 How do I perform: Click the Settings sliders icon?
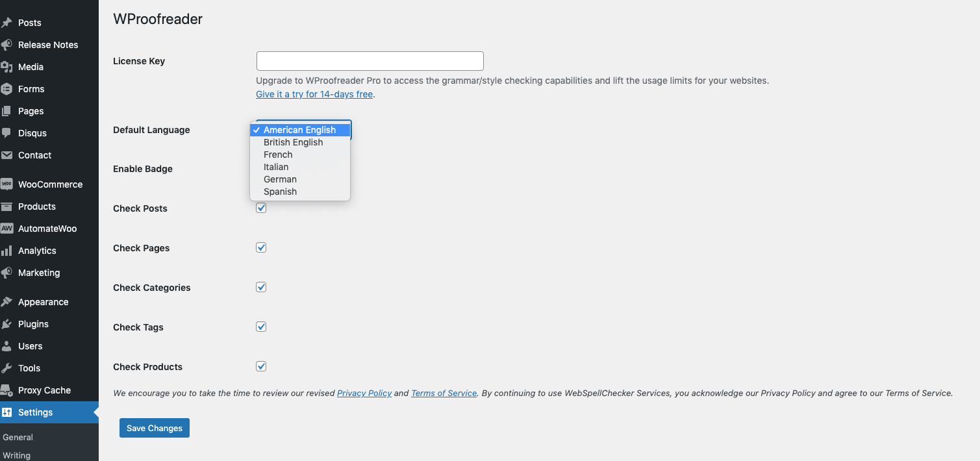click(6, 412)
